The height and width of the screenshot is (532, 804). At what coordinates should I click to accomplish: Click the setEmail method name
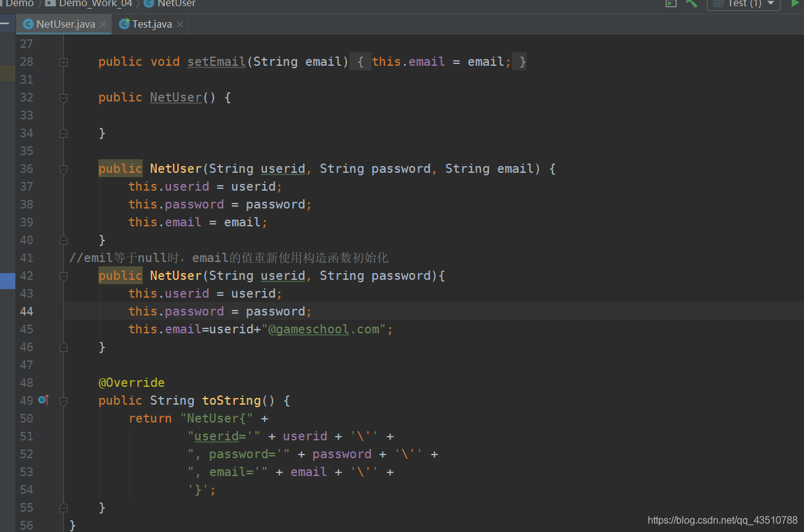click(217, 62)
